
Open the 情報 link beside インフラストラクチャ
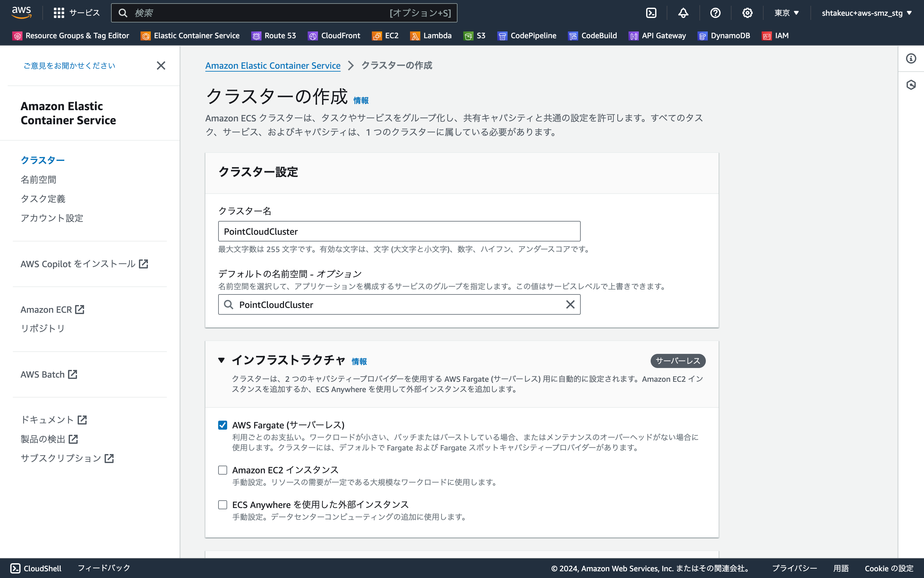coord(359,361)
